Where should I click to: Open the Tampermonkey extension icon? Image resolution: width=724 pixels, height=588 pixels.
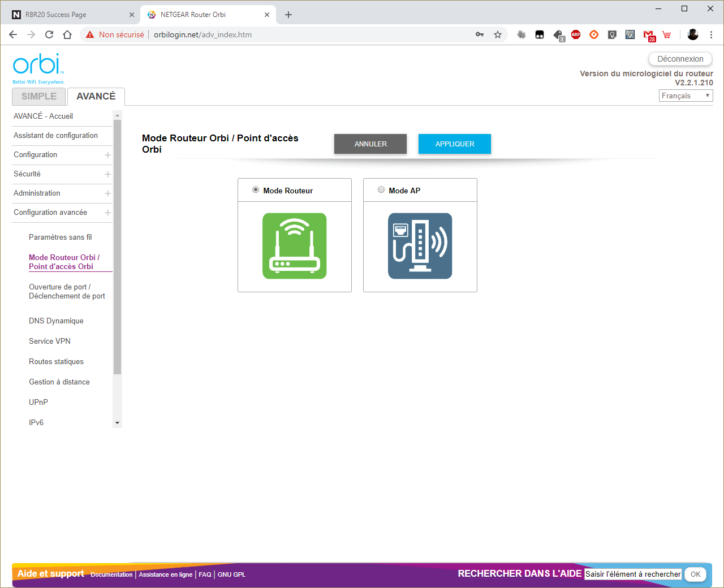point(540,34)
